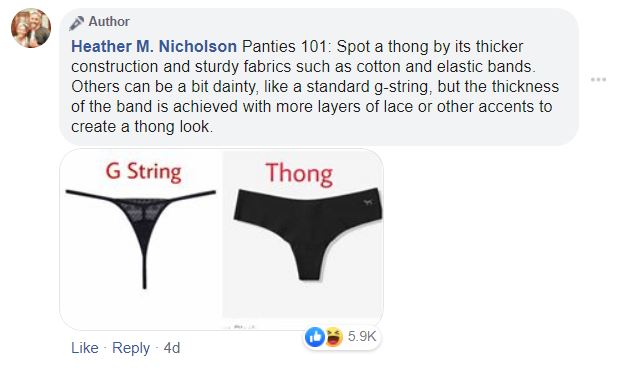Click the Author label text

coord(109,22)
